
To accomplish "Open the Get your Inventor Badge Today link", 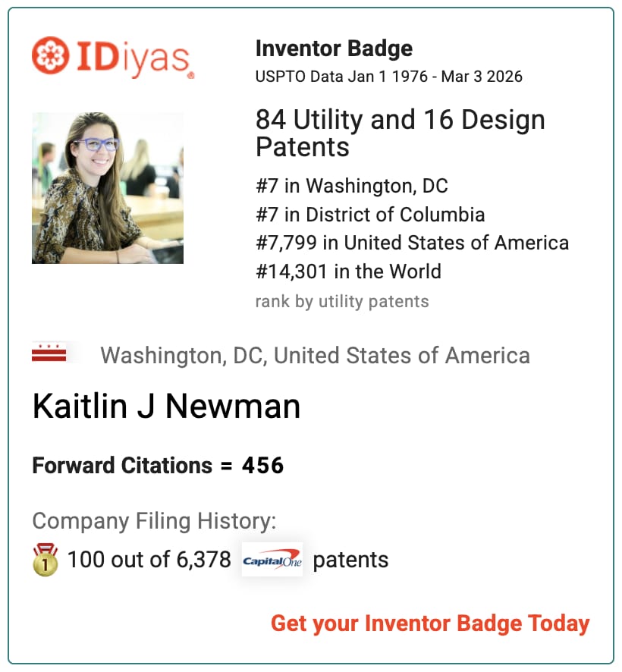I will [x=430, y=623].
